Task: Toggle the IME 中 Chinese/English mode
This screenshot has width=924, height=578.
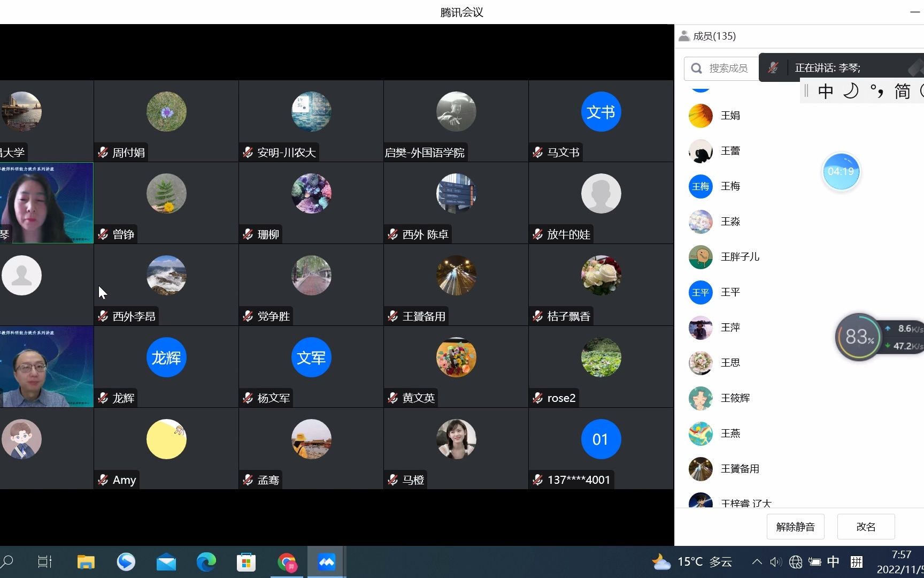Action: [x=826, y=91]
